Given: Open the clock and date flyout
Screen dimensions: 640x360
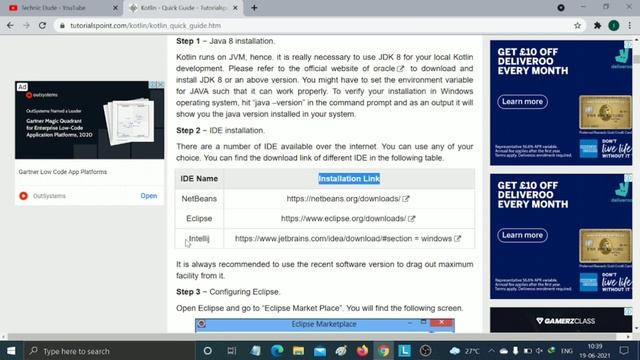Looking at the screenshot, I should pos(595,351).
